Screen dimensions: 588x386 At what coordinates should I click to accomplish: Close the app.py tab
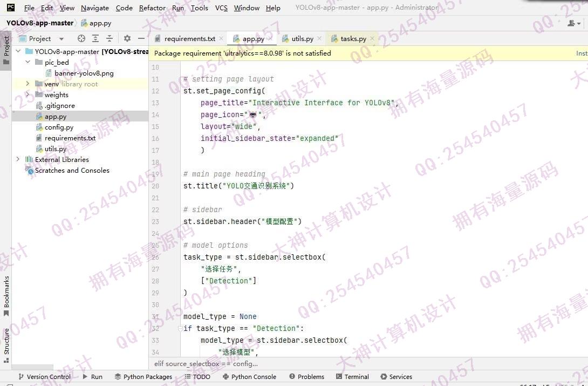pos(270,39)
